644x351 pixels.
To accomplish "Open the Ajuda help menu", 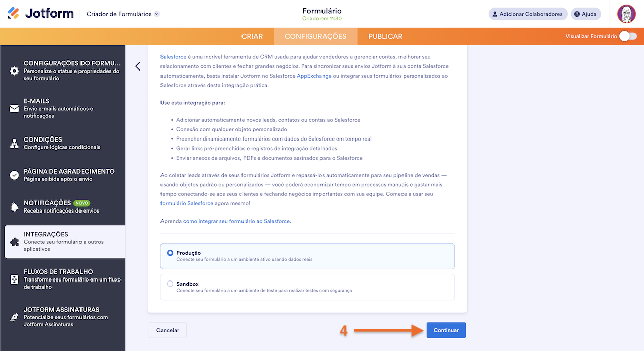I will 585,14.
